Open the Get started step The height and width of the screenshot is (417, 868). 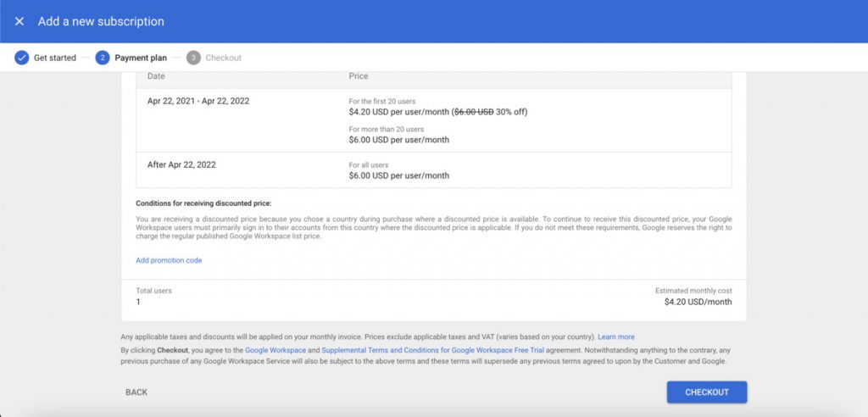point(55,58)
